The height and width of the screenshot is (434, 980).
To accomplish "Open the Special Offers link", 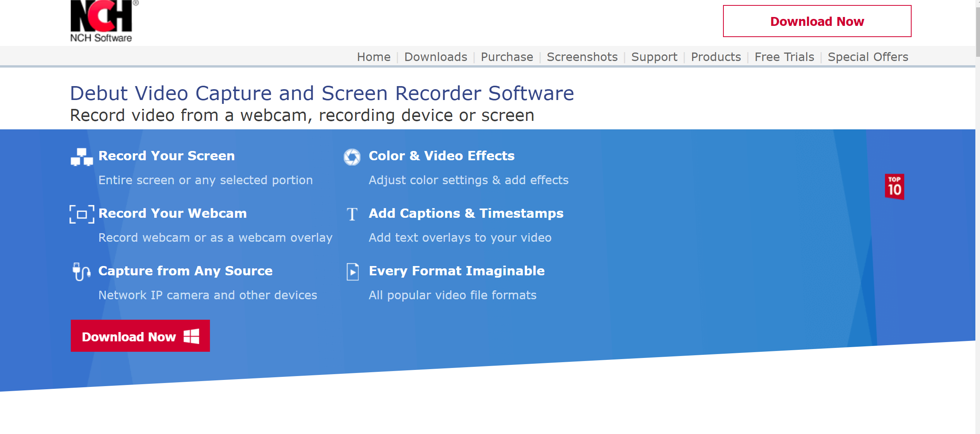I will click(868, 57).
